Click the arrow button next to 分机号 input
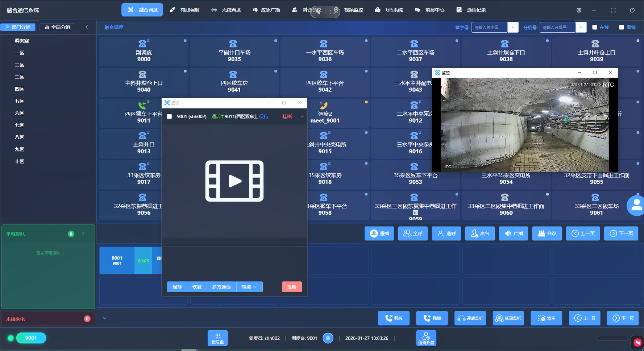Image resolution: width=644 pixels, height=351 pixels. [581, 27]
